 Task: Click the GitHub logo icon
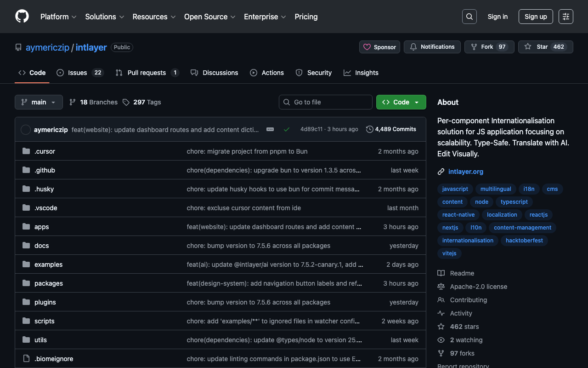click(22, 17)
